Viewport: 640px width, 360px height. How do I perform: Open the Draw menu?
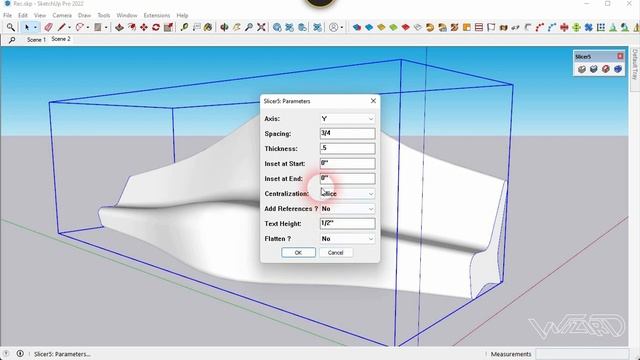[x=84, y=15]
